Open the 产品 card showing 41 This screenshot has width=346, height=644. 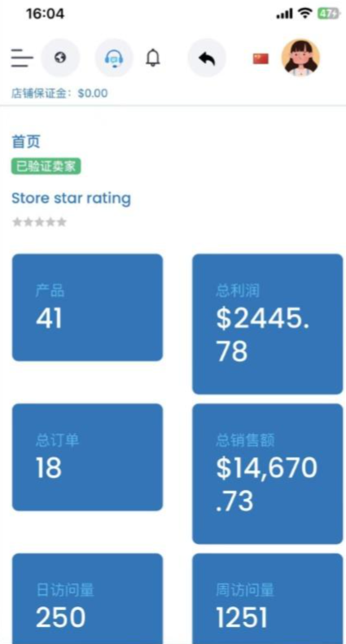click(x=87, y=307)
